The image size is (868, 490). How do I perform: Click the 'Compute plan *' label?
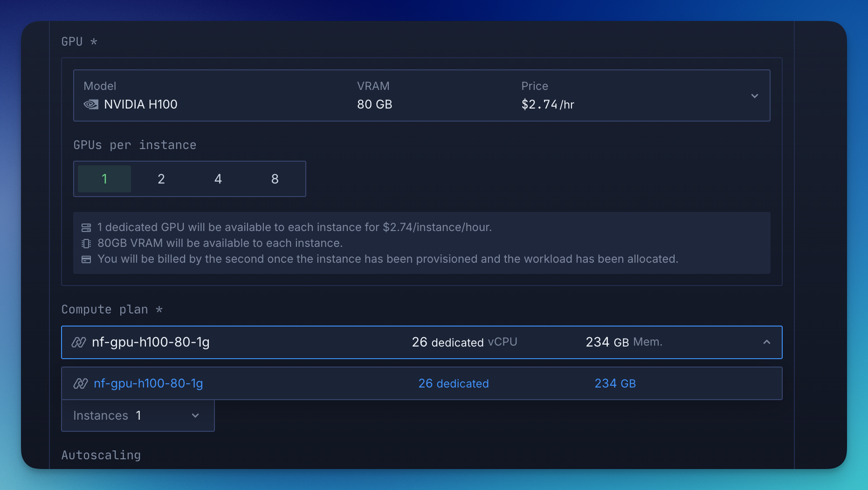pyautogui.click(x=112, y=310)
